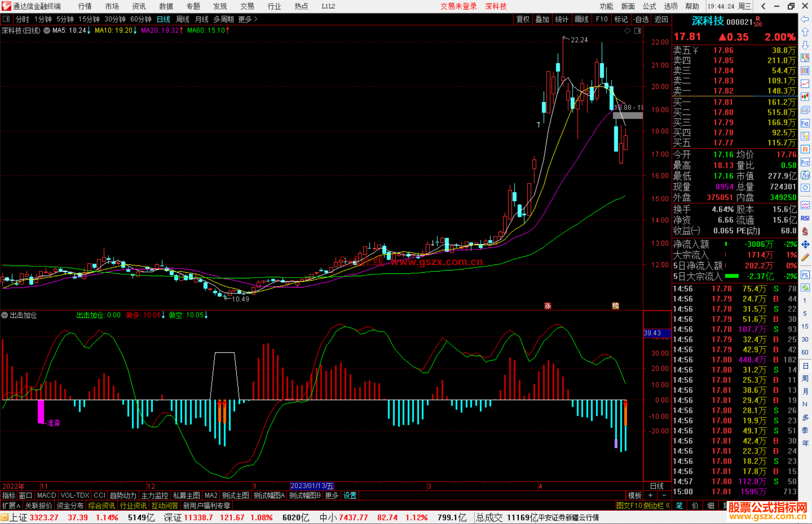The width and height of the screenshot is (812, 524).
Task: Click the line trend chart sidebar icon
Action: pyautogui.click(x=805, y=84)
